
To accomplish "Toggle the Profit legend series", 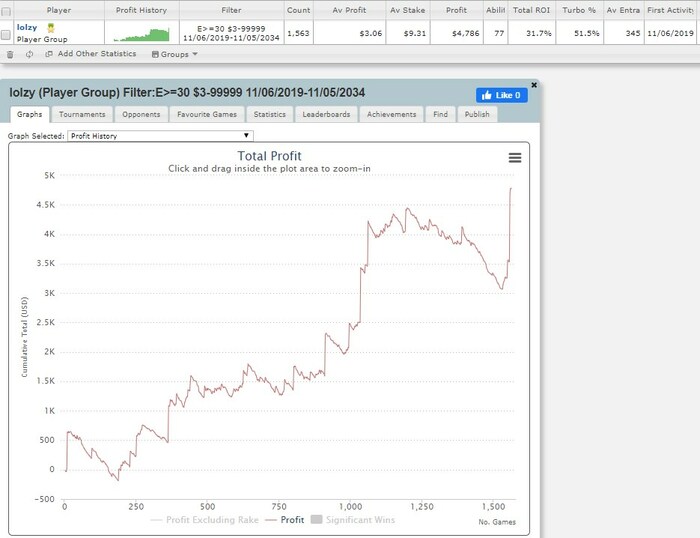I will click(x=284, y=520).
